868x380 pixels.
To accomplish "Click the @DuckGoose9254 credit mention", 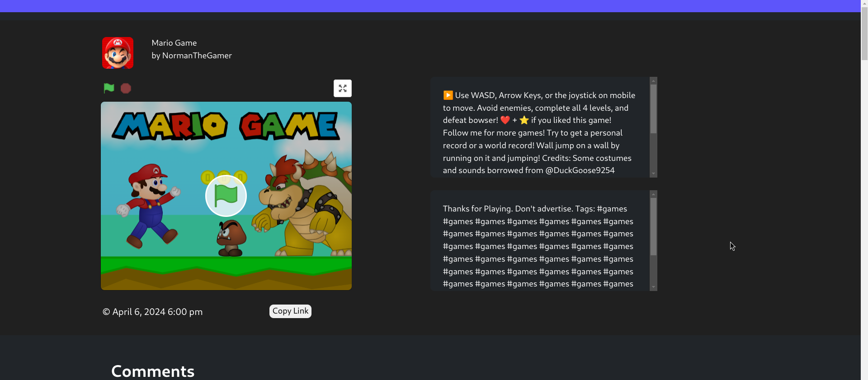I will 580,170.
